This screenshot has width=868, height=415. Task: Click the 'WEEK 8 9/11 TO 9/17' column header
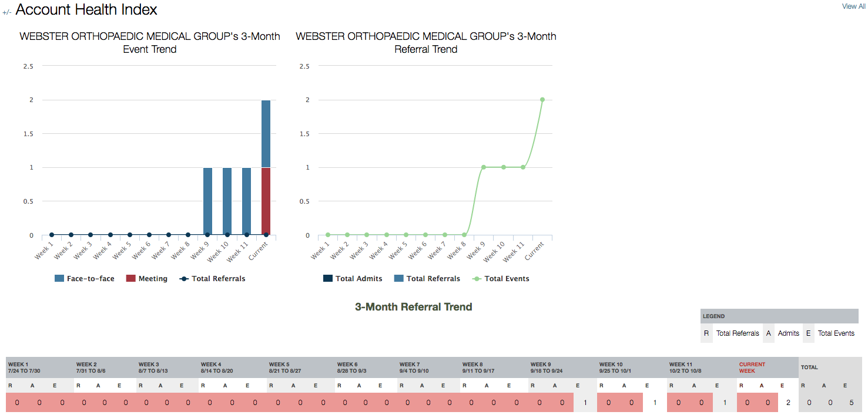point(494,367)
